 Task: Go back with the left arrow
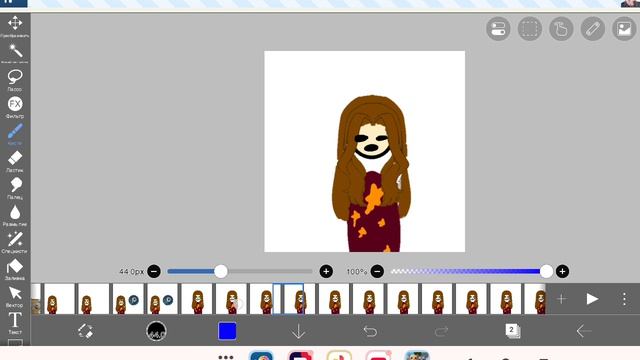[584, 331]
